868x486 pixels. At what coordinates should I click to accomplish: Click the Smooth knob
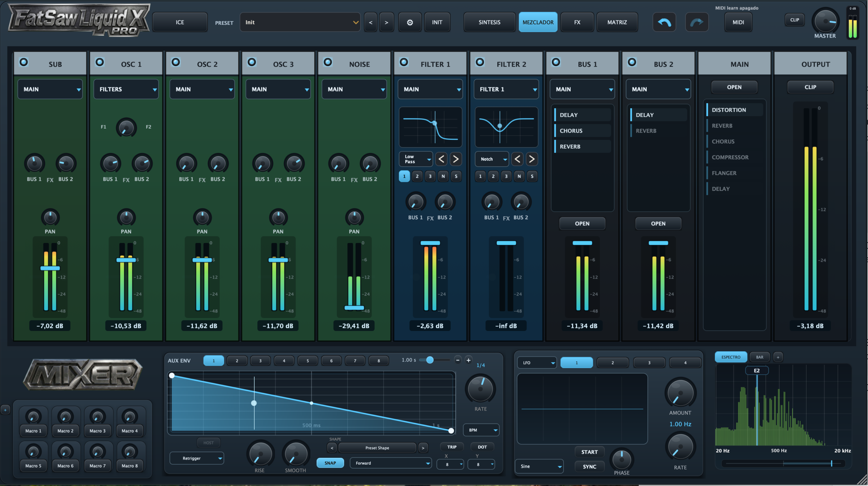point(295,454)
